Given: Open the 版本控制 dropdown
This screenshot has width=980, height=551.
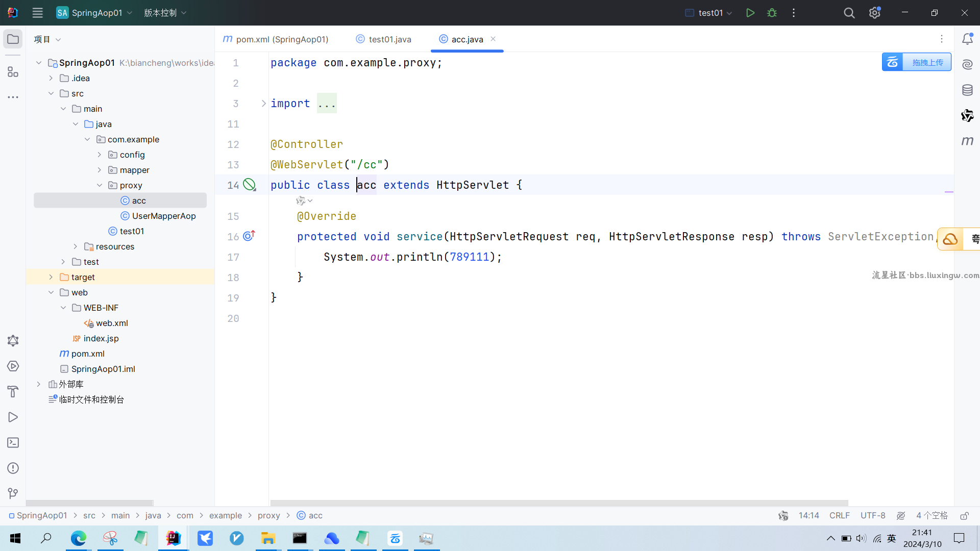Looking at the screenshot, I should (x=165, y=13).
